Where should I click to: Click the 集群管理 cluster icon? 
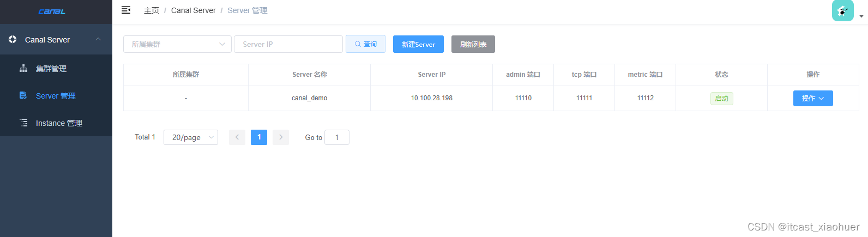(x=23, y=68)
